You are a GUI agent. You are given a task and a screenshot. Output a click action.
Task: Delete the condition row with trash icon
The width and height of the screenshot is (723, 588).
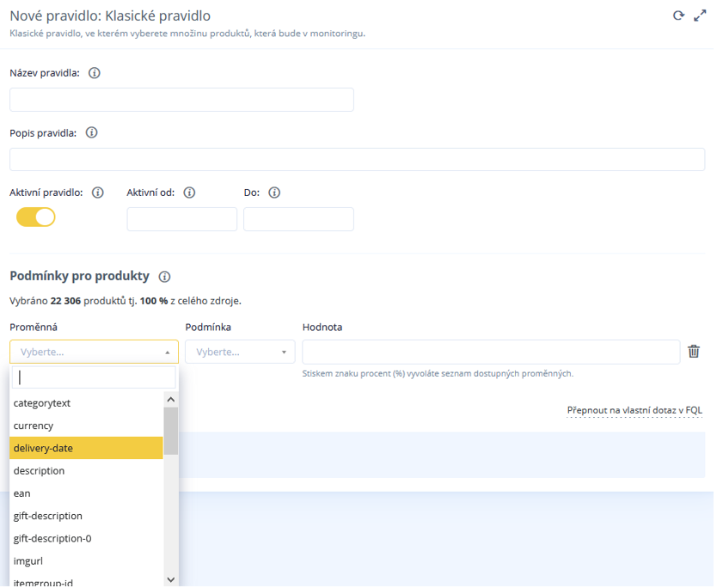[694, 351]
